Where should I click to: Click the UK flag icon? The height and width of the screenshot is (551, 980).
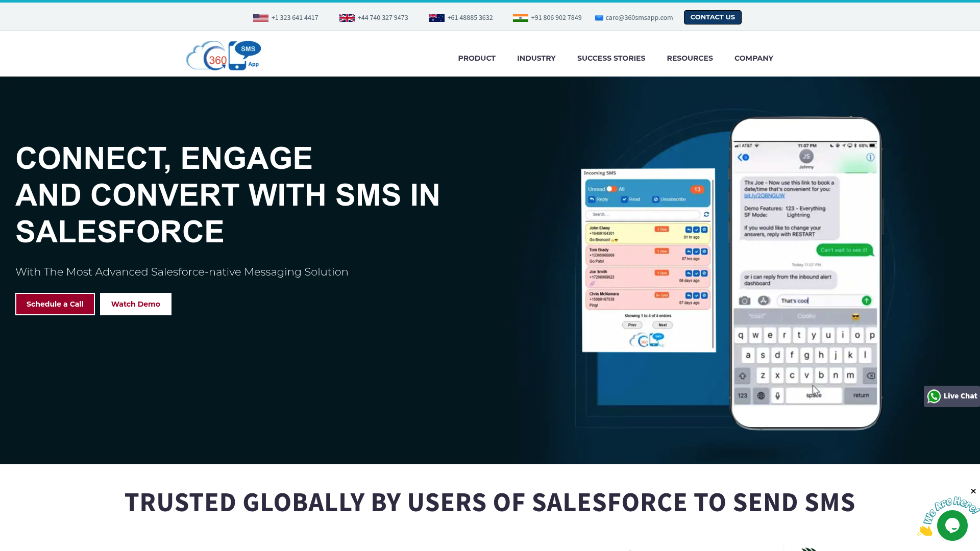point(347,18)
